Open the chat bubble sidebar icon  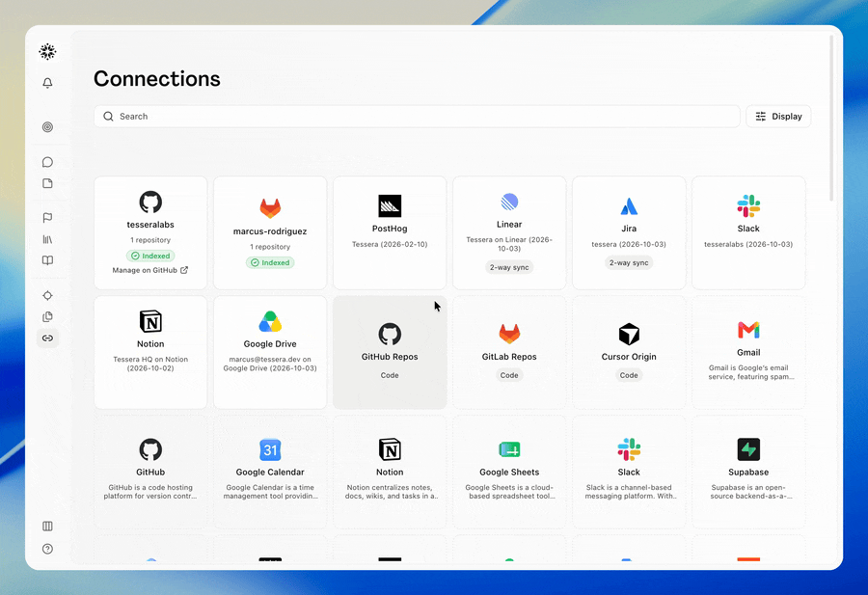[47, 162]
